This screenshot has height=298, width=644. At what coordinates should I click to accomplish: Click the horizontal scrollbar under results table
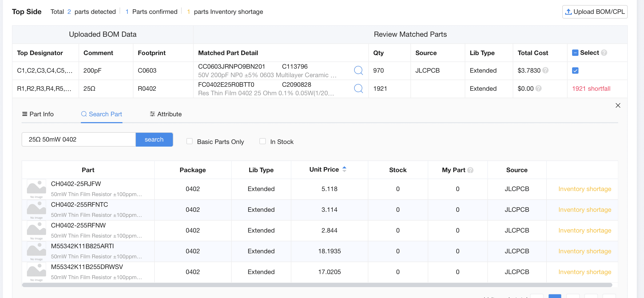click(317, 285)
